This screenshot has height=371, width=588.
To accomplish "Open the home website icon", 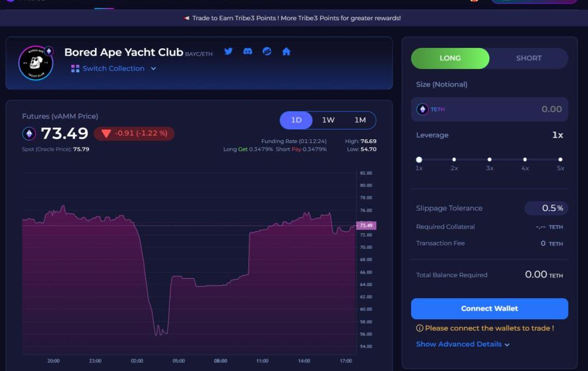I will pos(286,51).
